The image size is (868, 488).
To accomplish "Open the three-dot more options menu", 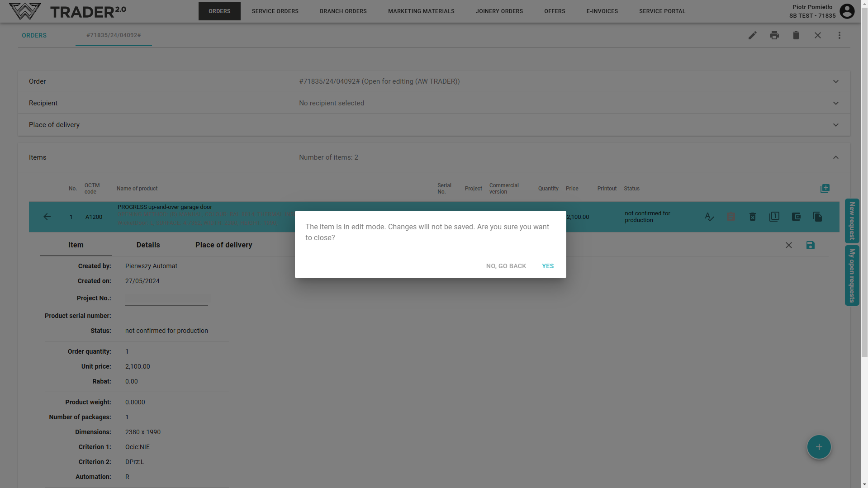I will pos(839,35).
